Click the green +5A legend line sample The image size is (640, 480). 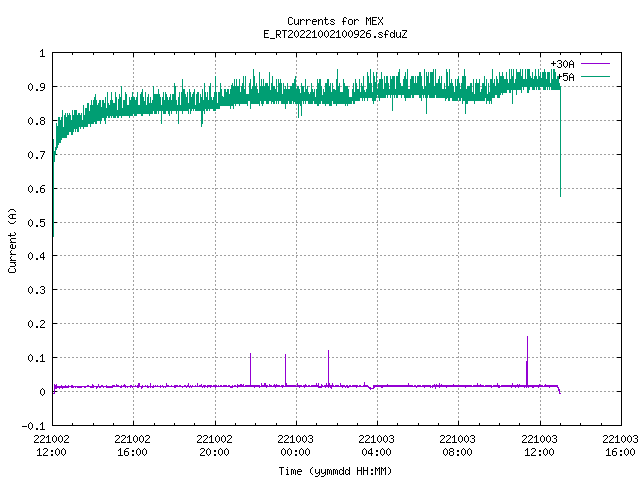point(595,76)
